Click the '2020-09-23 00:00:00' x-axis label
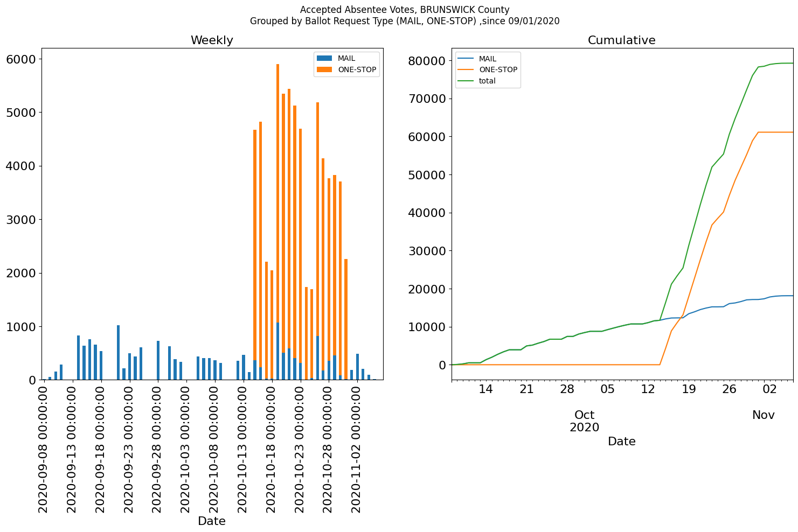Viewport: 798px width, 532px height. pos(129,449)
